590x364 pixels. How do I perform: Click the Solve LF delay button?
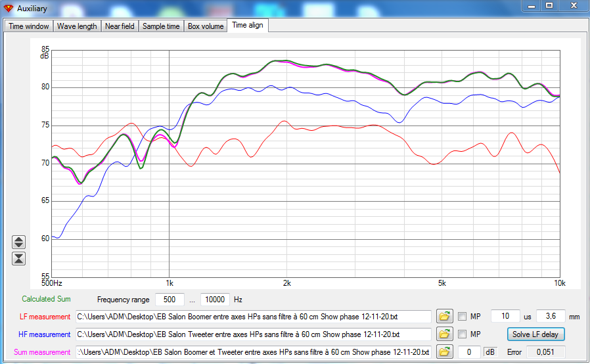click(x=536, y=334)
